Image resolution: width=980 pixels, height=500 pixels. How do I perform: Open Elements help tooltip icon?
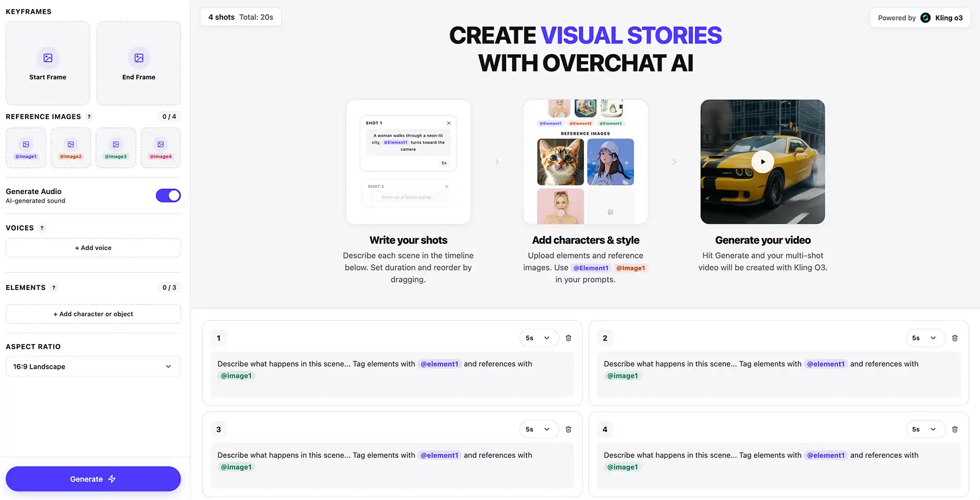(54, 288)
